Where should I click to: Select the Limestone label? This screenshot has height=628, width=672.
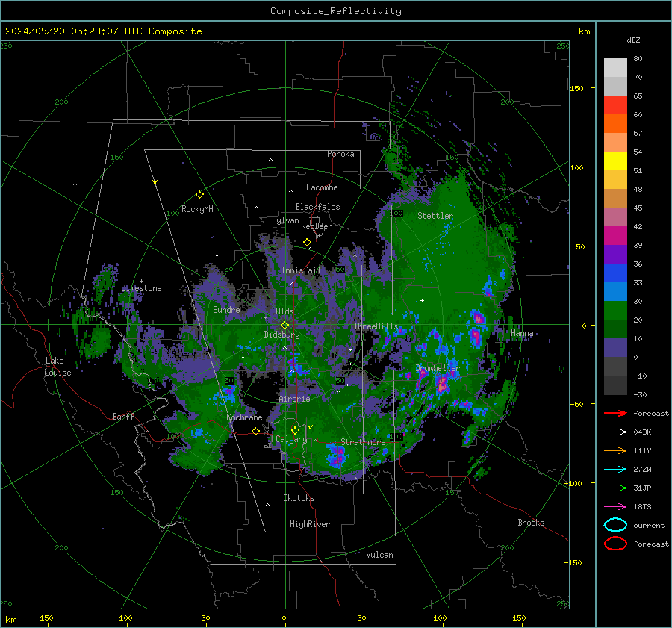click(x=141, y=288)
